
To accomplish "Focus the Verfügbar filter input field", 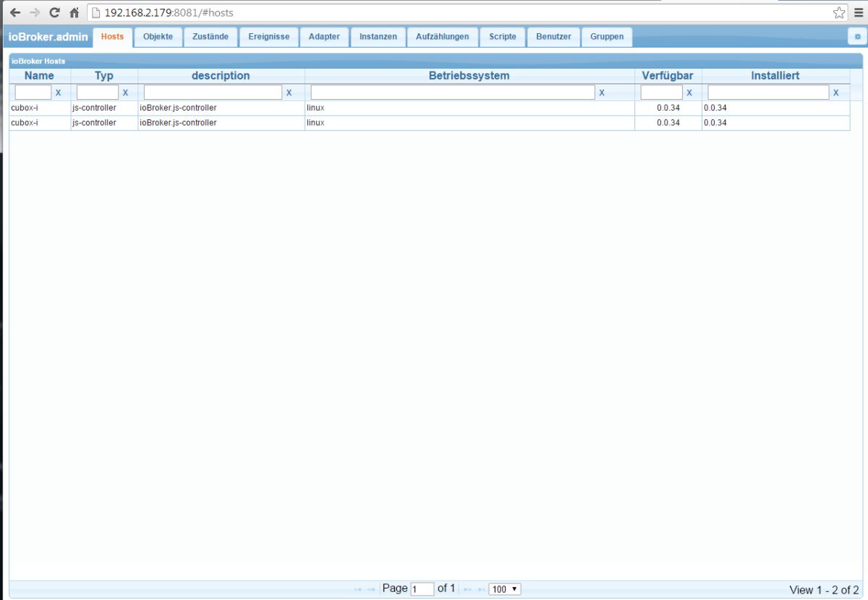I will [662, 93].
